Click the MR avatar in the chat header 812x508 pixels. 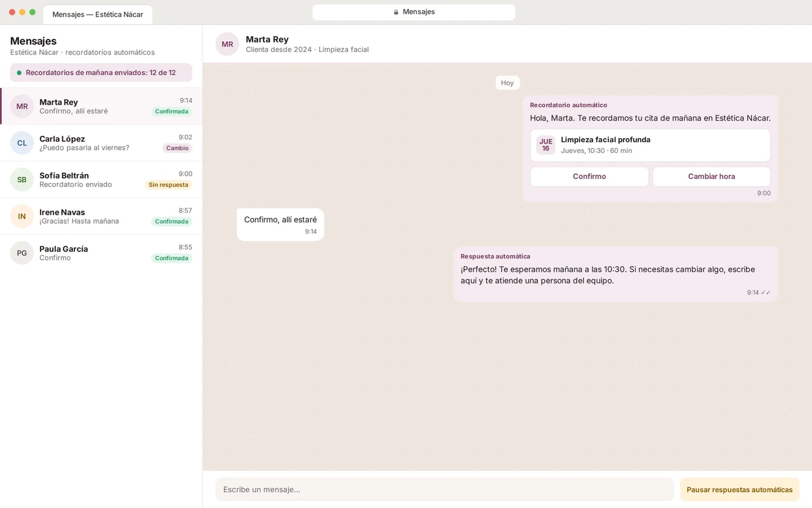[227, 44]
